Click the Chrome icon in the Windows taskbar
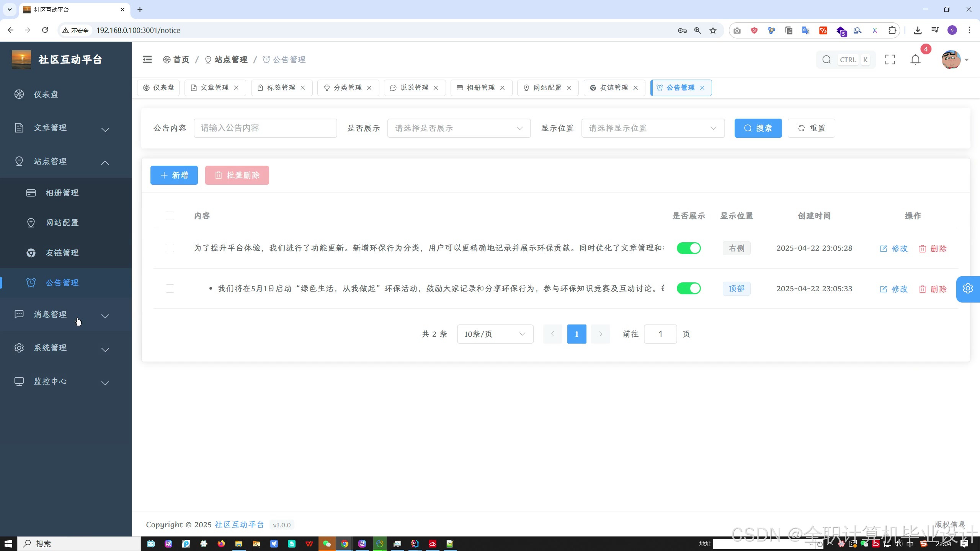The image size is (980, 551). point(345,544)
